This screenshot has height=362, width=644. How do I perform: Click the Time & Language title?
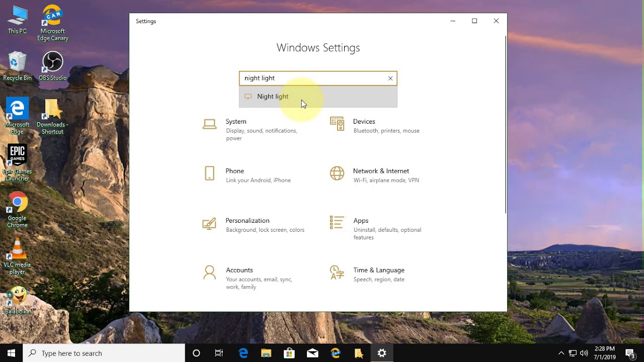379,270
